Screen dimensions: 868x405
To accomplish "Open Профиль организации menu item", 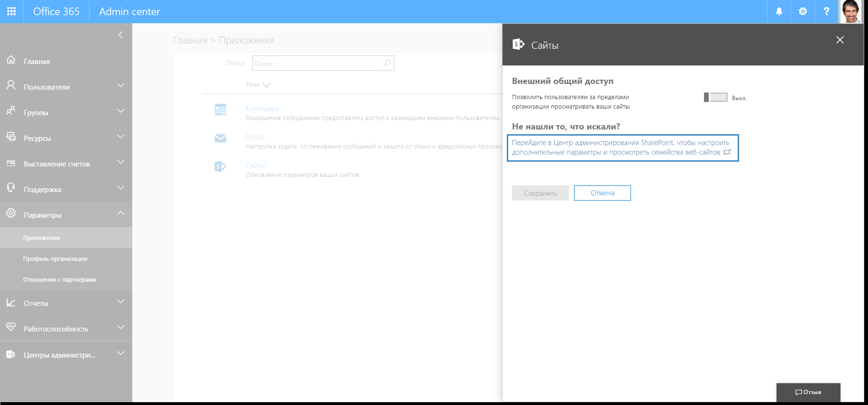I will pyautogui.click(x=55, y=258).
